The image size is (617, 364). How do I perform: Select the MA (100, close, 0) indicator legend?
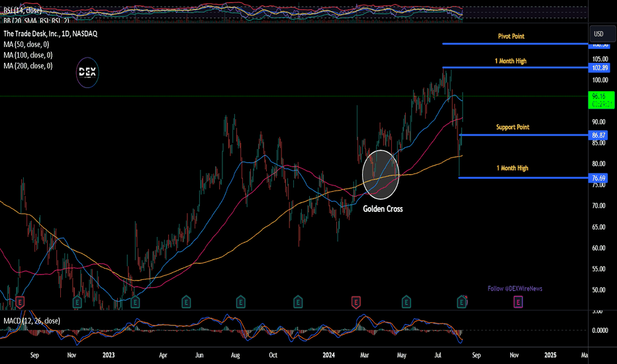(x=28, y=55)
